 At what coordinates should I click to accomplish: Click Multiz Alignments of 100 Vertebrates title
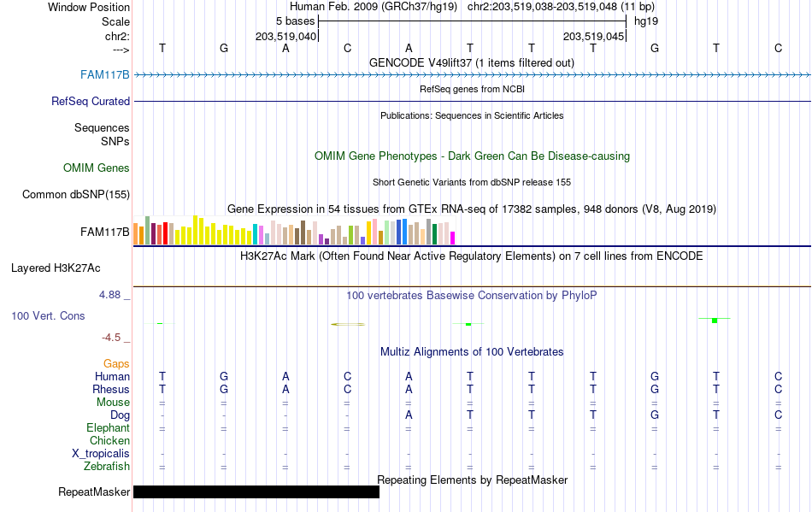tap(472, 352)
